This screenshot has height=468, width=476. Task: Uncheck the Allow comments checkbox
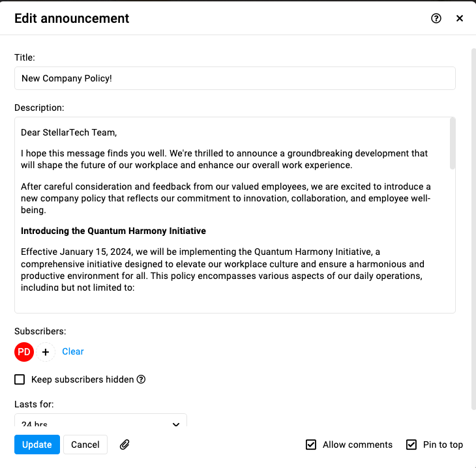[311, 445]
